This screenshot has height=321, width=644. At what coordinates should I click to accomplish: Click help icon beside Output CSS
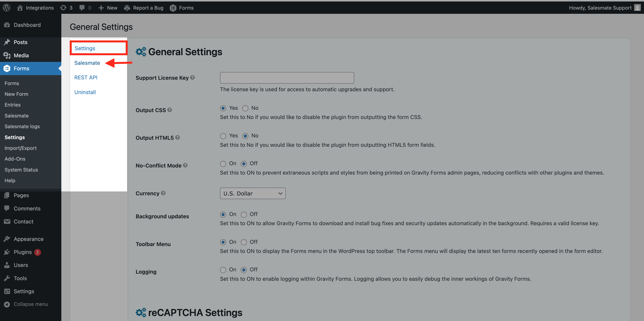click(x=169, y=110)
